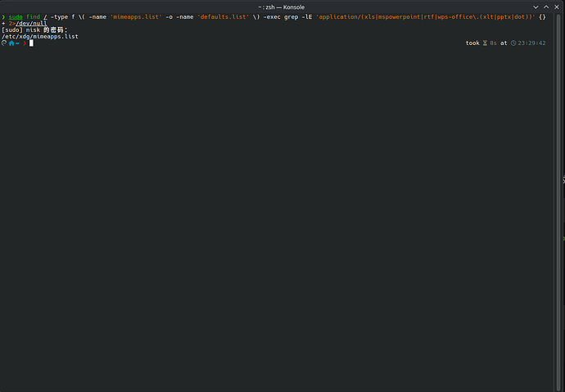Click the green prompt chevron before sudo
The image size is (565, 392).
click(3, 17)
